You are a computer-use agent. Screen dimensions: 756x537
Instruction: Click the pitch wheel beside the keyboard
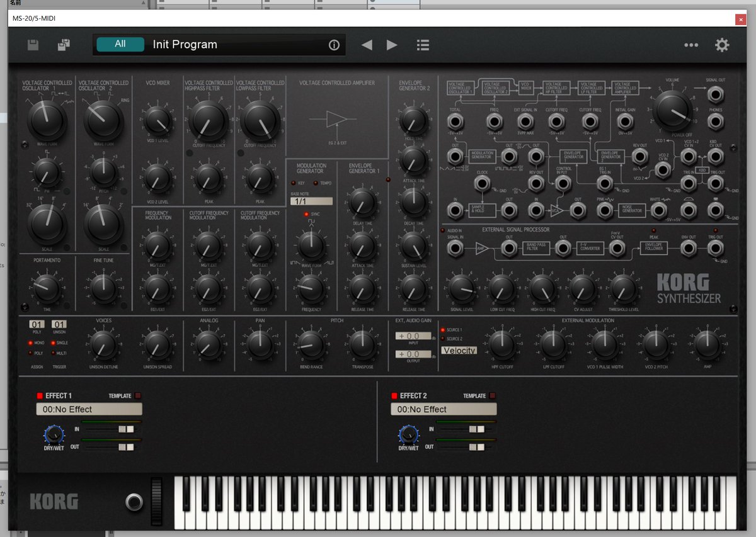[157, 502]
